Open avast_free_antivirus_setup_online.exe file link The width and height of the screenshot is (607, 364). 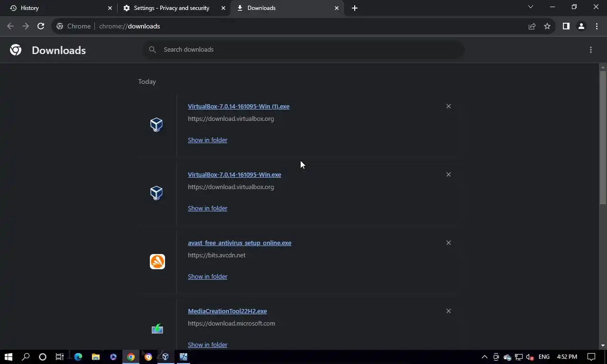(x=239, y=243)
